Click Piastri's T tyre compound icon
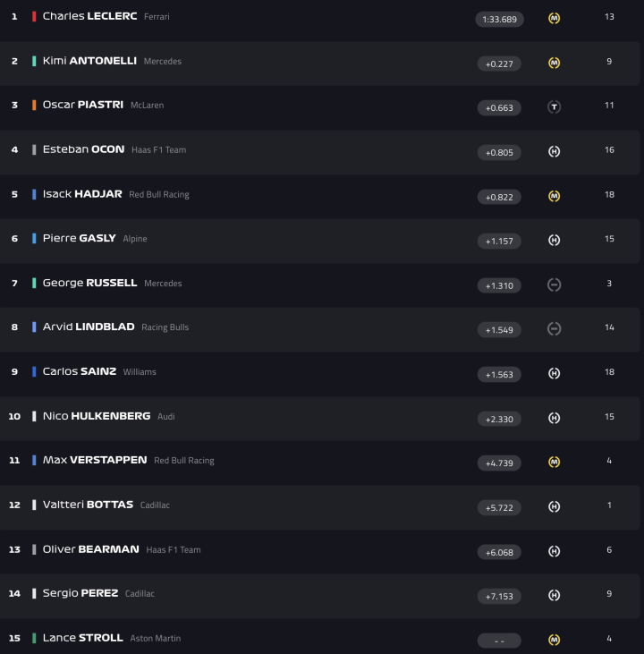The width and height of the screenshot is (644, 654). [554, 107]
